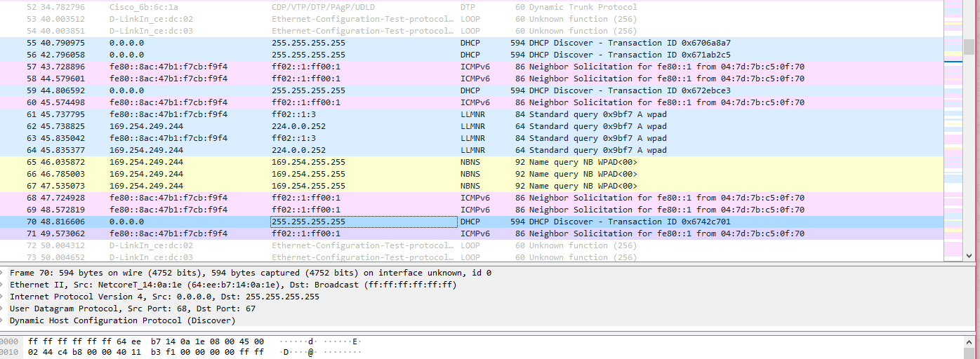Expand the Dynamic Host Configuration Protocol arrow
The height and width of the screenshot is (359, 980).
coord(2,320)
